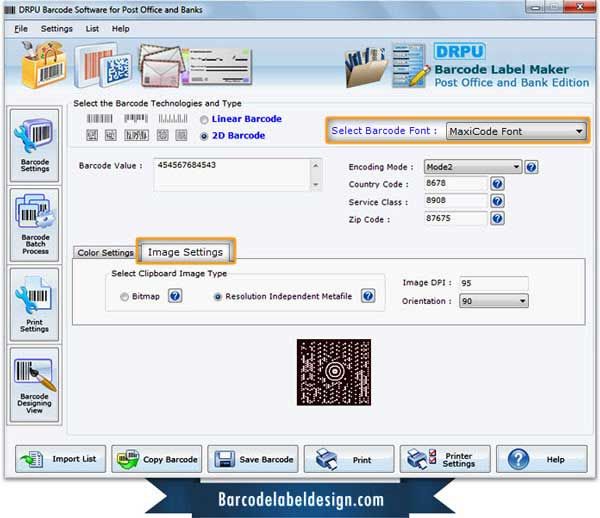
Task: Click the Copy Barcode button
Action: click(157, 459)
